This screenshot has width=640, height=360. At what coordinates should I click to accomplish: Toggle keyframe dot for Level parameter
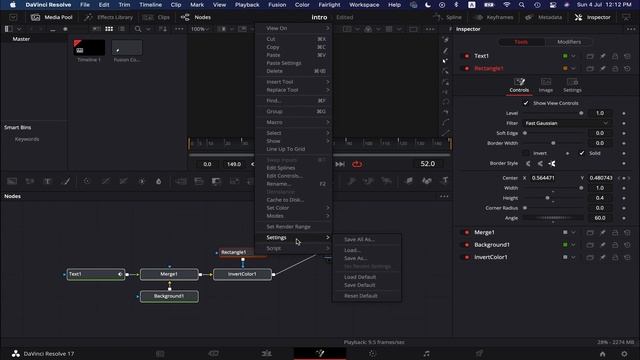tap(624, 113)
